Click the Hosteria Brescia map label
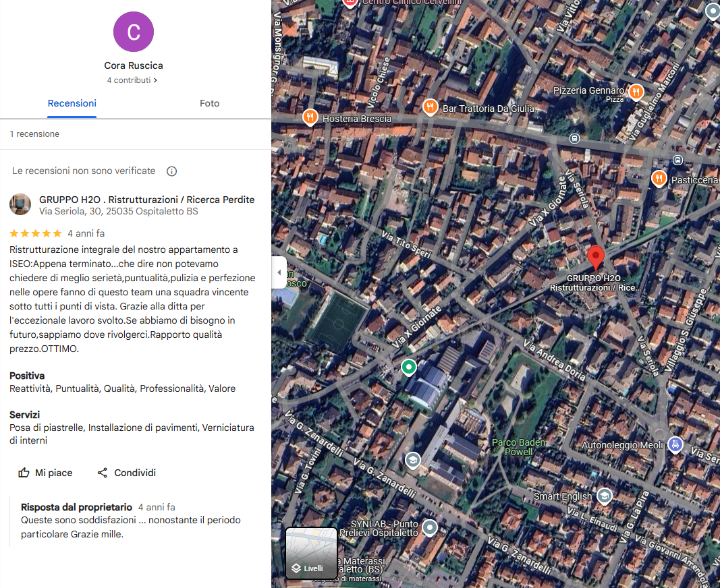The image size is (720, 588). pyautogui.click(x=357, y=119)
